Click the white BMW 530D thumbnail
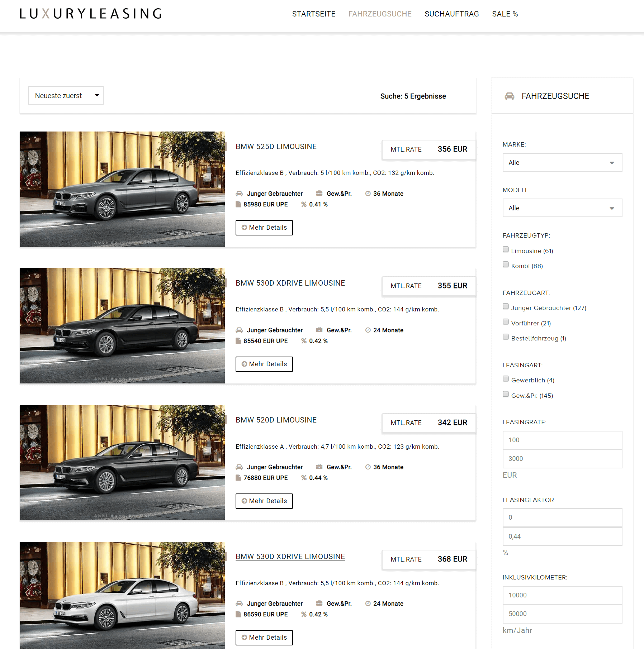 tap(122, 595)
